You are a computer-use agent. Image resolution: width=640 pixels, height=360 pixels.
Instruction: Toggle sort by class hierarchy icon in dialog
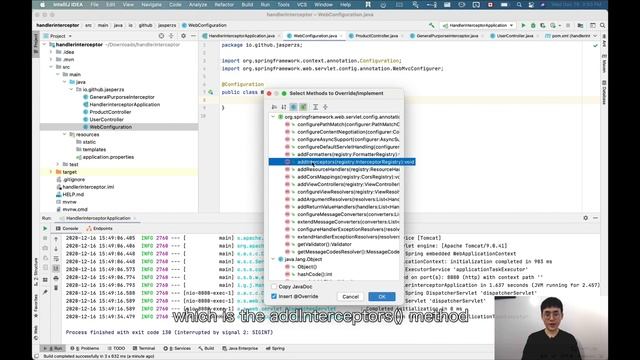[274, 107]
